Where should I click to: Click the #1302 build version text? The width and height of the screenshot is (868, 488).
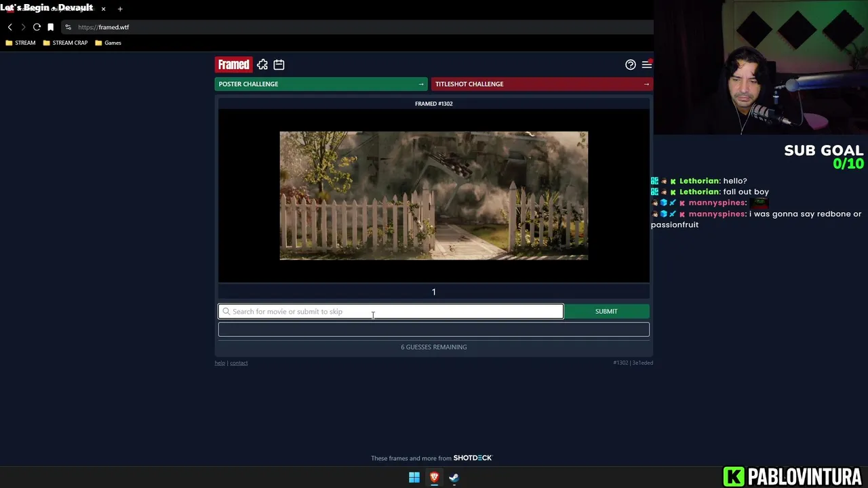(633, 363)
